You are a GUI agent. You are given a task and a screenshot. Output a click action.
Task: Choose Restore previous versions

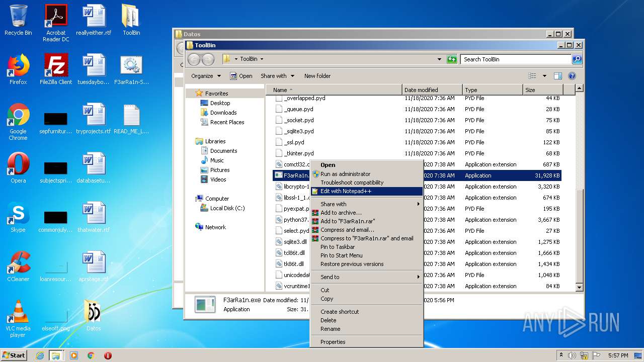(366, 264)
